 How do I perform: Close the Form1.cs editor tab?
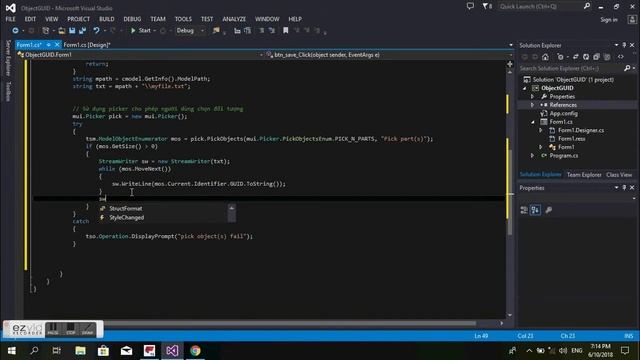(x=57, y=44)
